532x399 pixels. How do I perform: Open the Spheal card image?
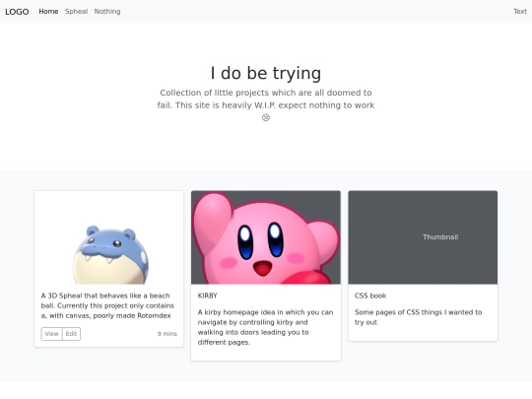[109, 237]
